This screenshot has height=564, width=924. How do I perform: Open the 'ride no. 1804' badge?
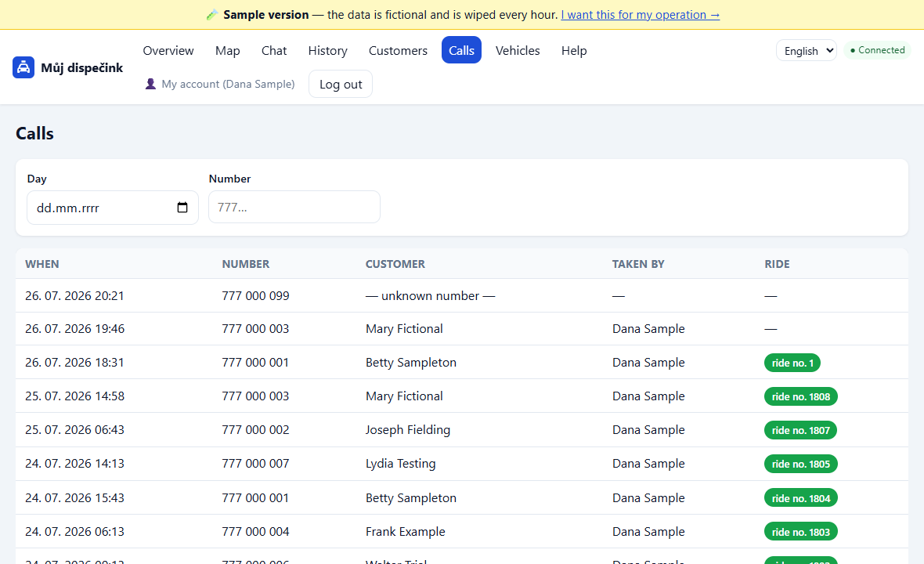(x=801, y=498)
